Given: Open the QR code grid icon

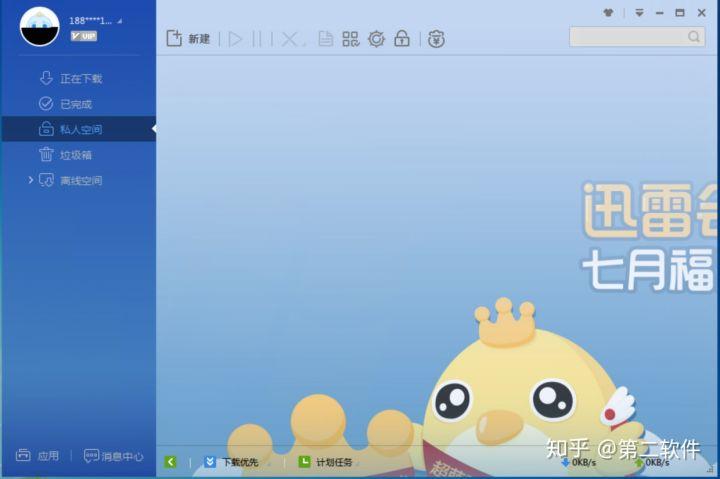Looking at the screenshot, I should (x=351, y=39).
